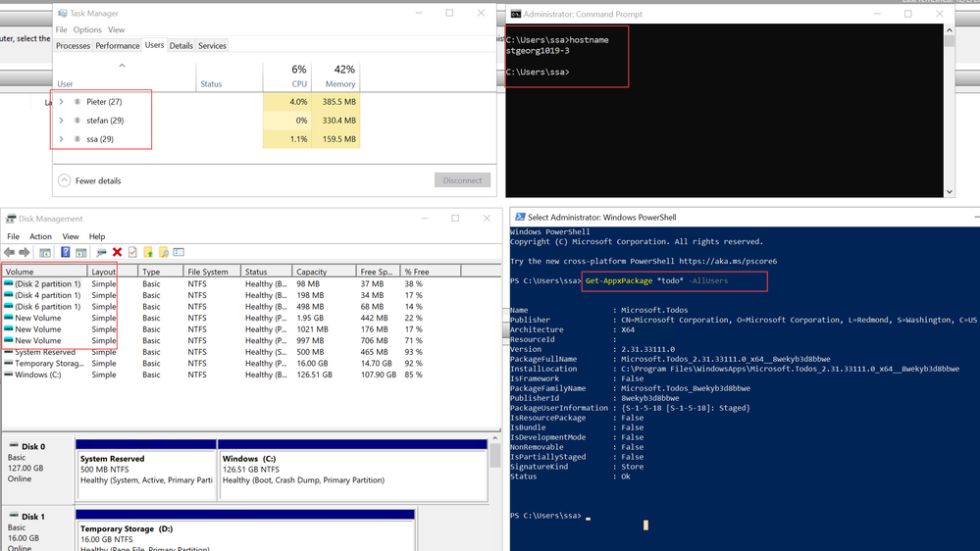Click the sort arrow above User column
The image size is (980, 551).
pos(122,65)
